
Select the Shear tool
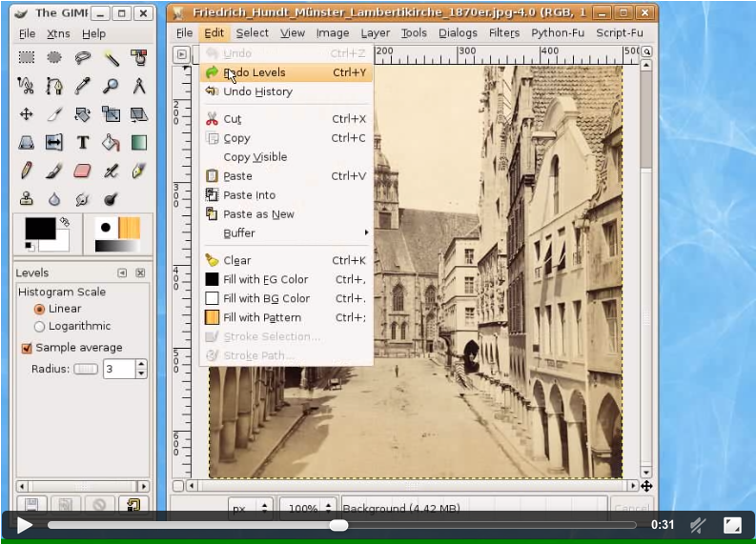[x=139, y=114]
